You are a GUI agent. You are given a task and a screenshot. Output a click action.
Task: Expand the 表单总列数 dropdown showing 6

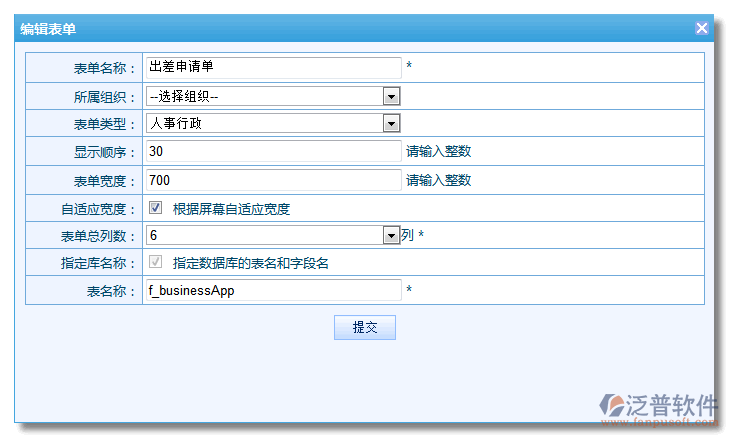(273, 235)
